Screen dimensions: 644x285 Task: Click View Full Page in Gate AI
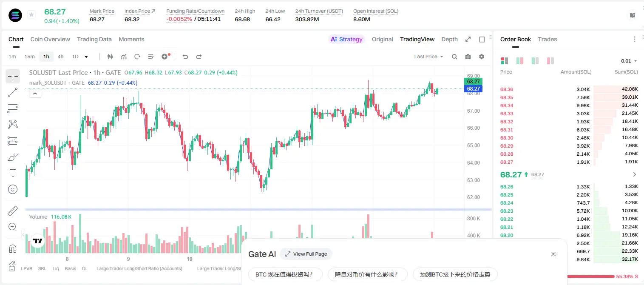click(x=306, y=254)
